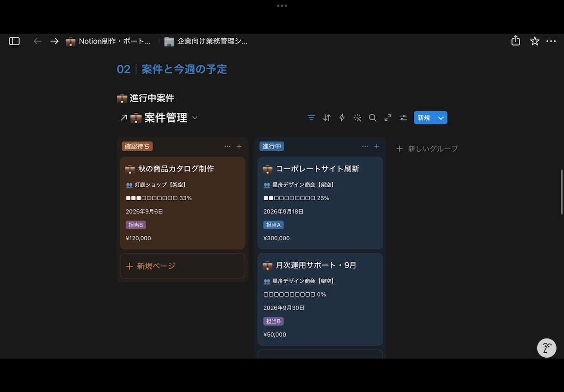The image size is (564, 392).
Task: Open view settings sliders icon
Action: coord(403,118)
